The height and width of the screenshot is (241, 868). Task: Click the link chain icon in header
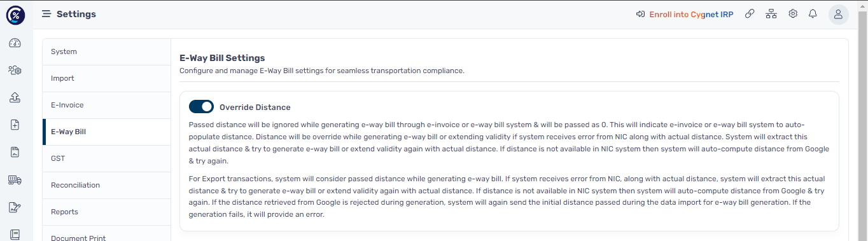(750, 14)
